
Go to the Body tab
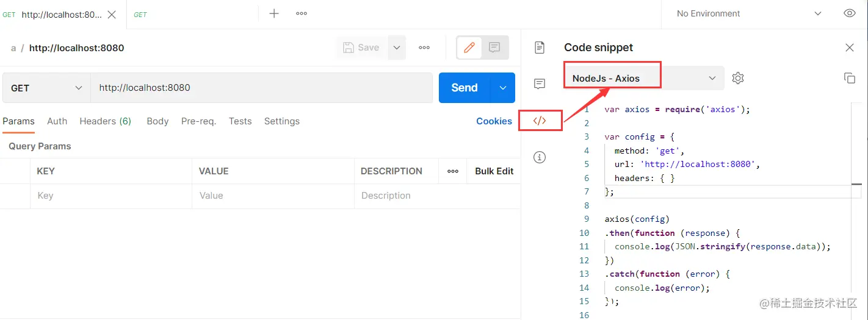pyautogui.click(x=157, y=121)
